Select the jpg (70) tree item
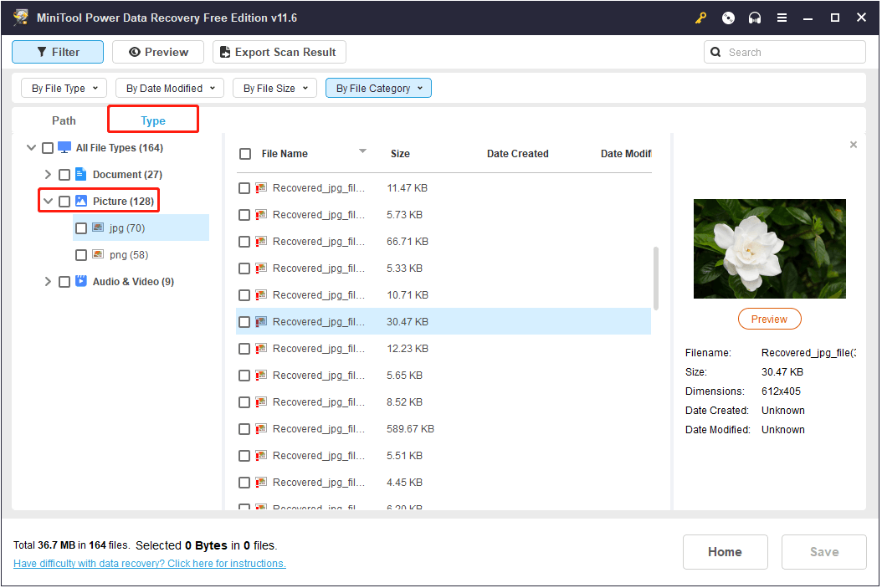882x588 pixels. point(141,228)
